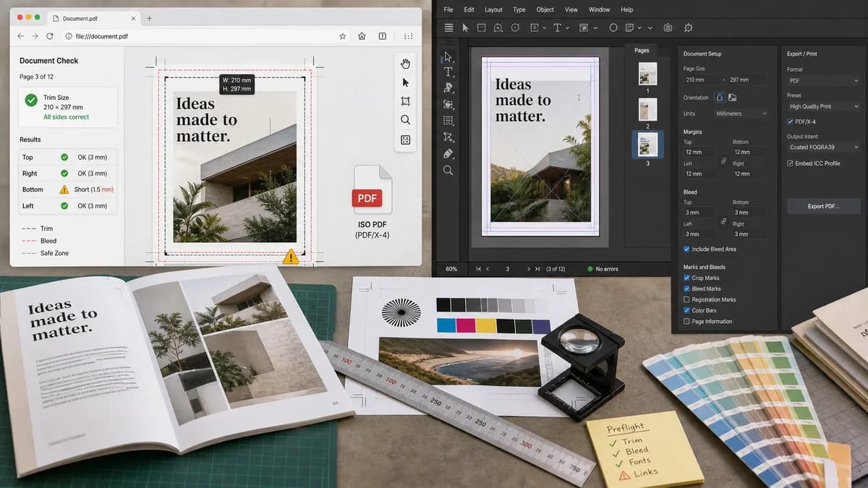Select the image frame tool in left tool panel
Viewport: 868px width, 488px height.
pyautogui.click(x=448, y=104)
